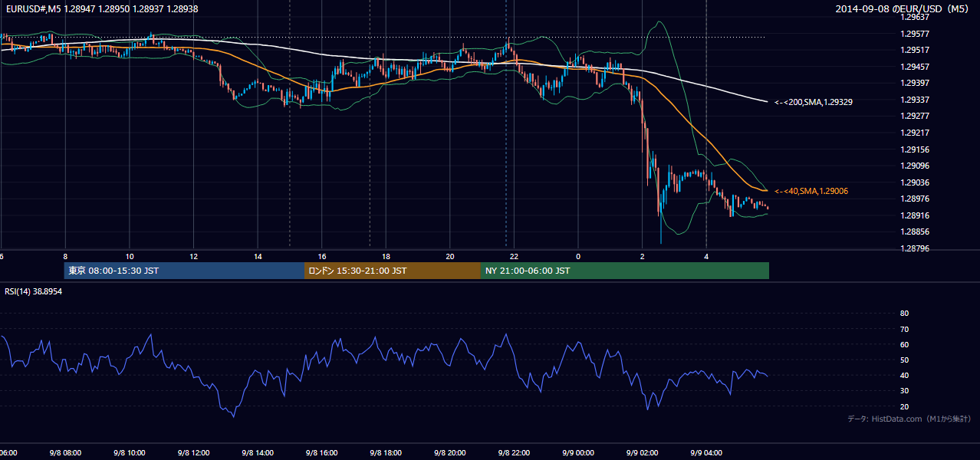The height and width of the screenshot is (460, 980).
Task: Click the '9/8 16:00' date label
Action: pyautogui.click(x=321, y=453)
